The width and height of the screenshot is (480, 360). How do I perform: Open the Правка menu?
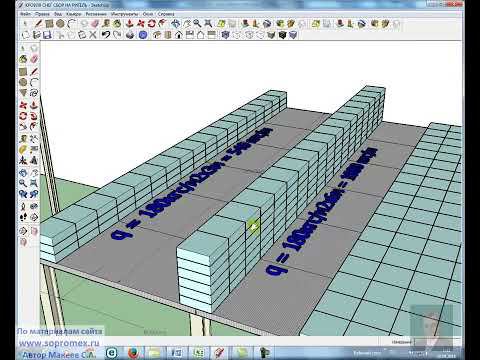tap(42, 14)
